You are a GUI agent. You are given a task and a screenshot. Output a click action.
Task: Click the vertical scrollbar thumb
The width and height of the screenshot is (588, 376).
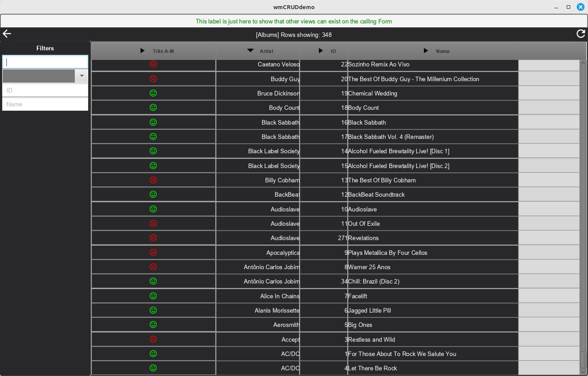[x=583, y=360]
